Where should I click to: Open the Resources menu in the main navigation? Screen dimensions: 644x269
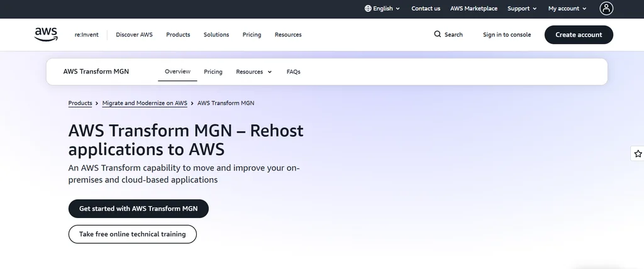288,35
